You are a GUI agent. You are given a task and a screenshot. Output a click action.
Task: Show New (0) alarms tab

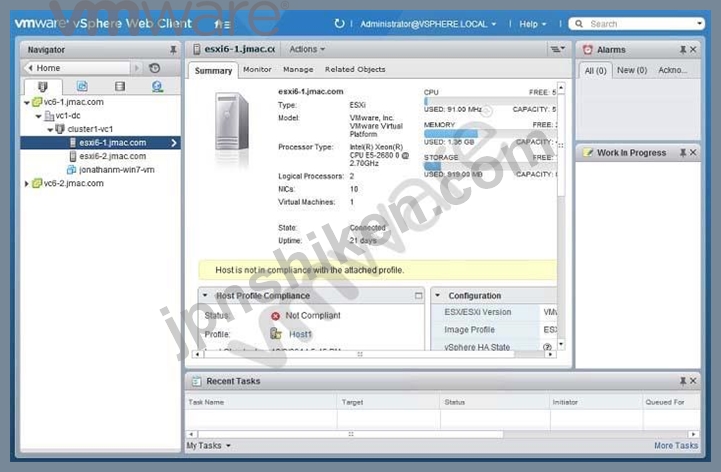coord(632,70)
